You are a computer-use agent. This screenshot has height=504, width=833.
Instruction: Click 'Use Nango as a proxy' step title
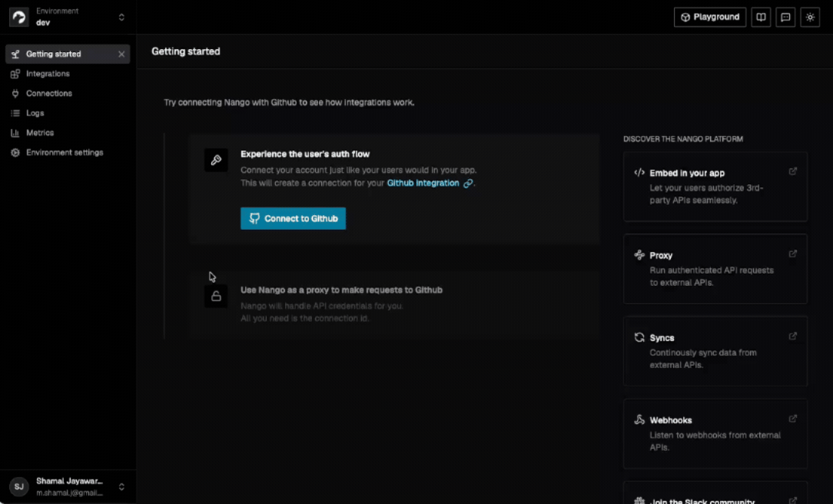(x=342, y=290)
